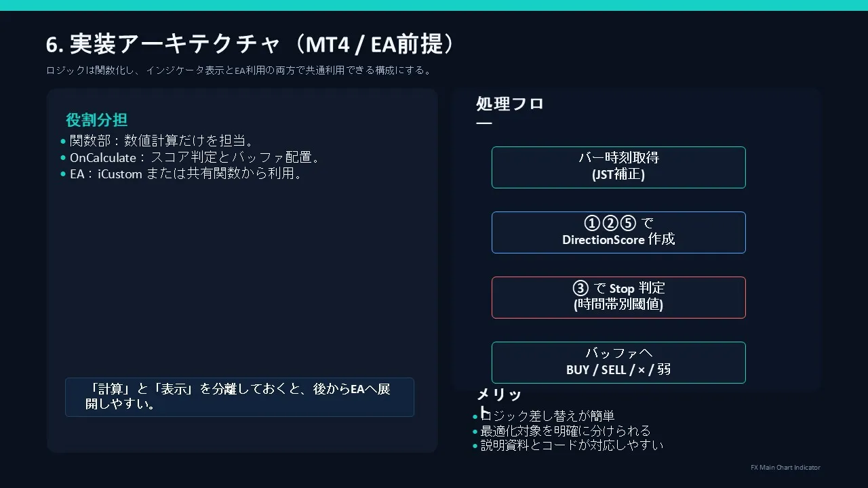Click the bullet 最適化対象を明確に分けられる
The image size is (868, 488).
(566, 431)
